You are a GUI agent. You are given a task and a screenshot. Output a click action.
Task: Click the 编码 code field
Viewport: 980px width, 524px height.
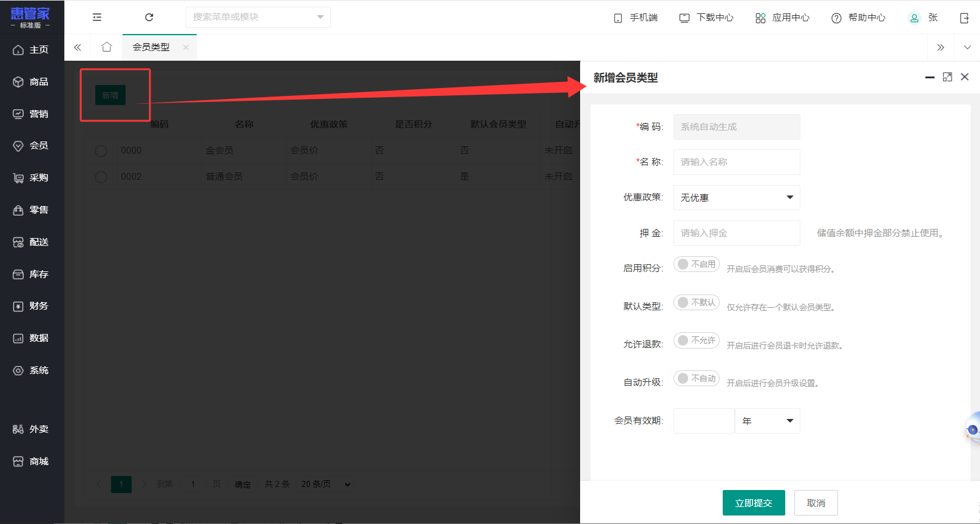737,127
